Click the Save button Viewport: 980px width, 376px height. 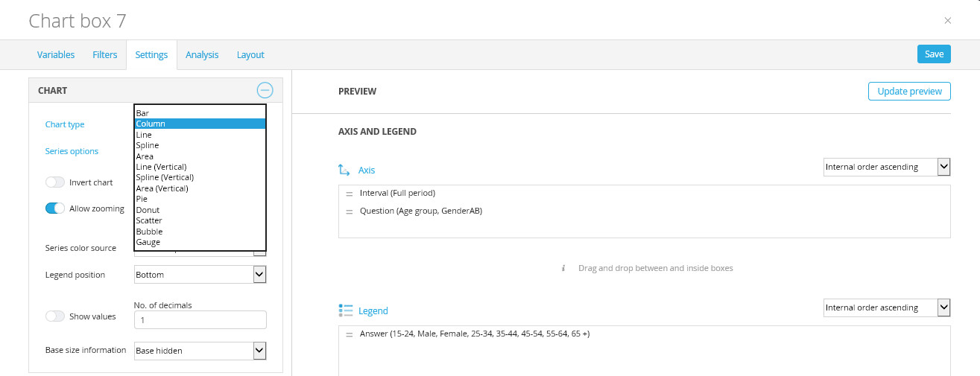pos(934,54)
